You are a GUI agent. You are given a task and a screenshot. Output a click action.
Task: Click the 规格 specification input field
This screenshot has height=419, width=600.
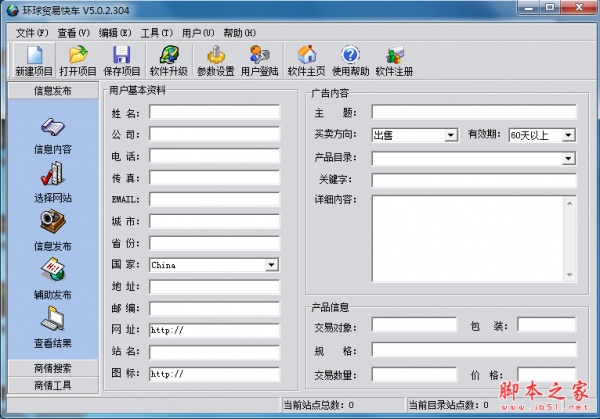pyautogui.click(x=474, y=350)
